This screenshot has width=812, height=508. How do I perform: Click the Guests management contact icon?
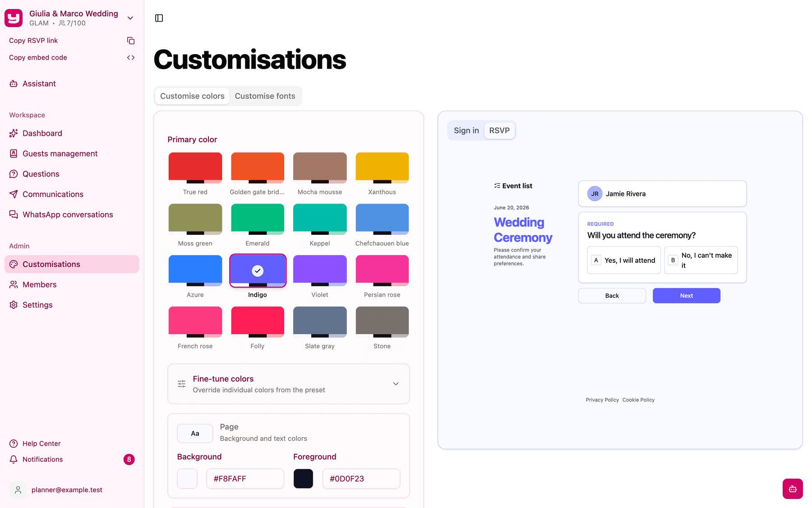point(14,154)
